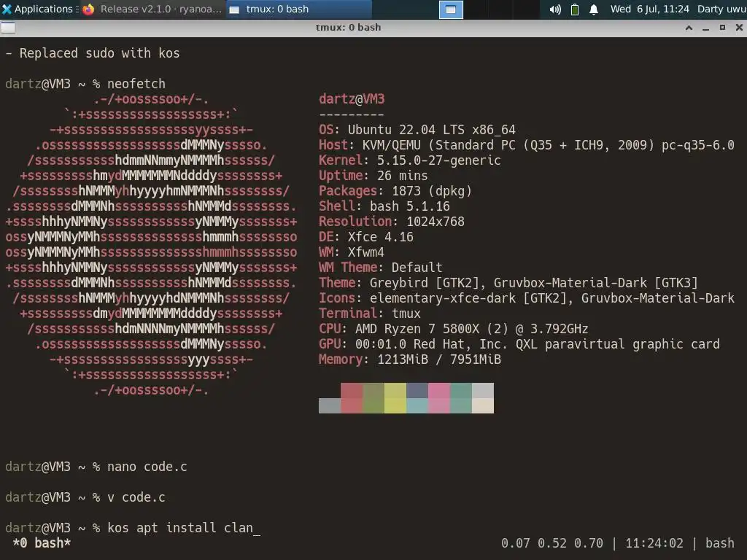747x560 pixels.
Task: Click the Icons: elementary-xfce-dark line
Action: (x=527, y=297)
